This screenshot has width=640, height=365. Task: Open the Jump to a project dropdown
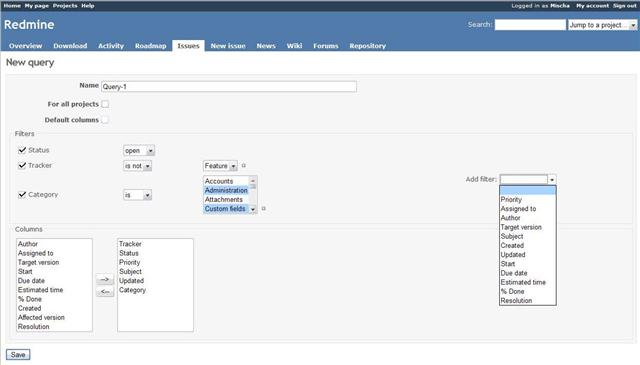click(x=602, y=25)
